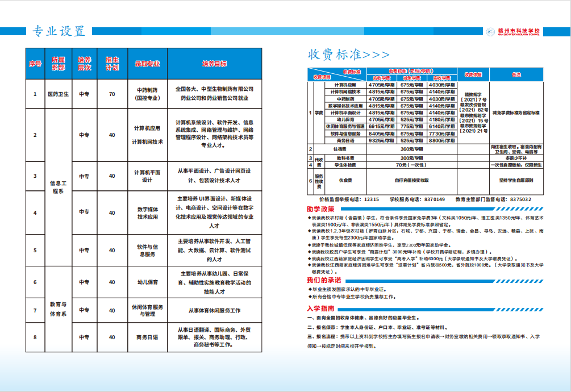Click the enrollment plan value 70
Screen dimensions: 571x392
112,94
